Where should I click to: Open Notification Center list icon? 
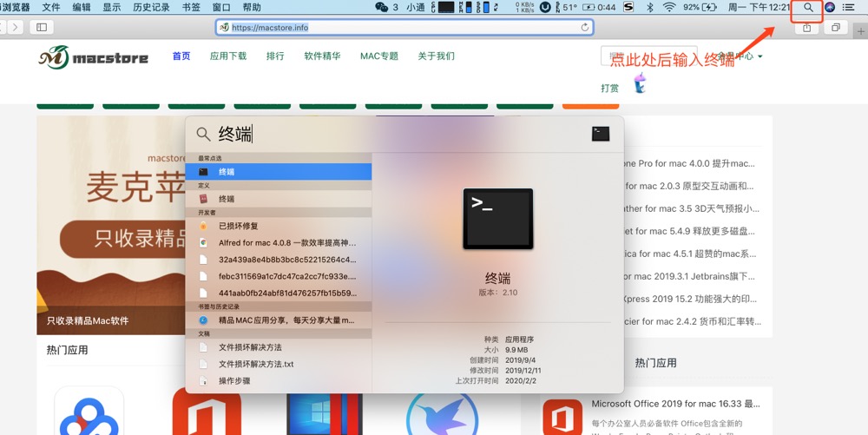coord(848,8)
